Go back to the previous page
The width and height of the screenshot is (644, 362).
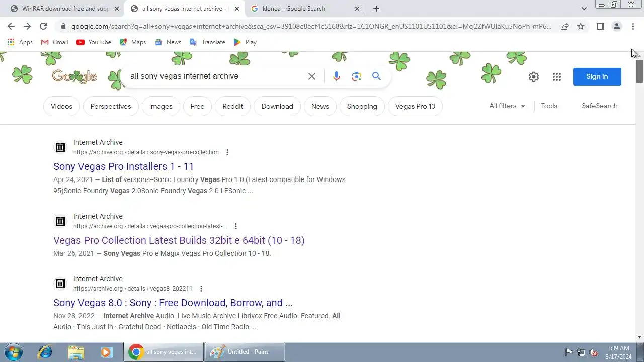pos(11,26)
